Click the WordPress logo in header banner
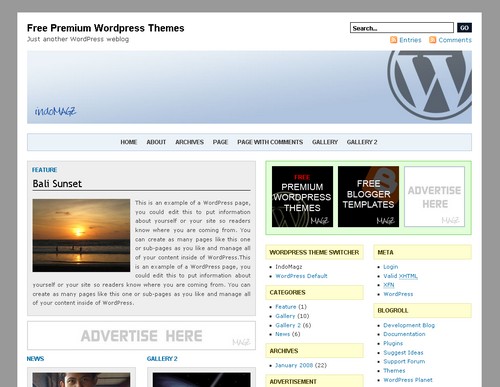This screenshot has height=387, width=500. point(430,85)
